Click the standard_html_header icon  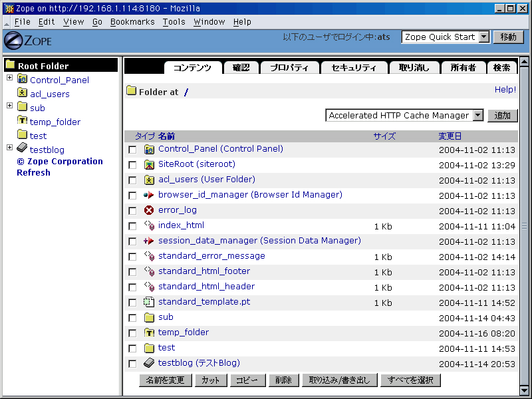[149, 287]
